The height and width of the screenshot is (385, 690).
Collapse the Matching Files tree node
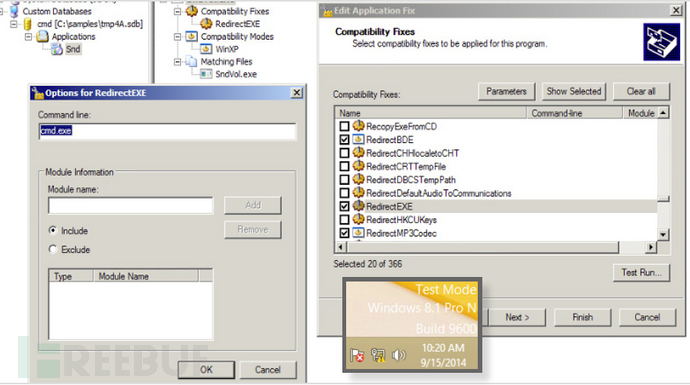point(178,62)
